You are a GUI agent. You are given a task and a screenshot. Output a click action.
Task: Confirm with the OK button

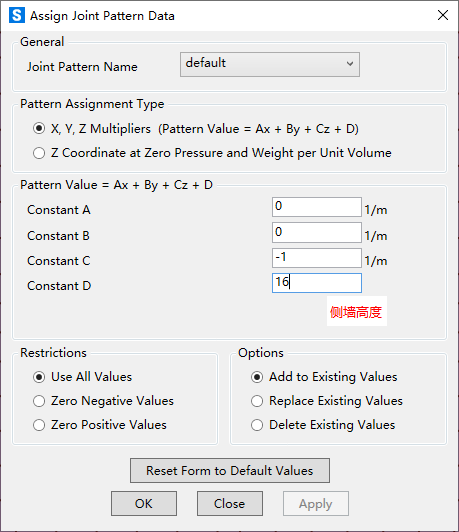click(x=144, y=504)
